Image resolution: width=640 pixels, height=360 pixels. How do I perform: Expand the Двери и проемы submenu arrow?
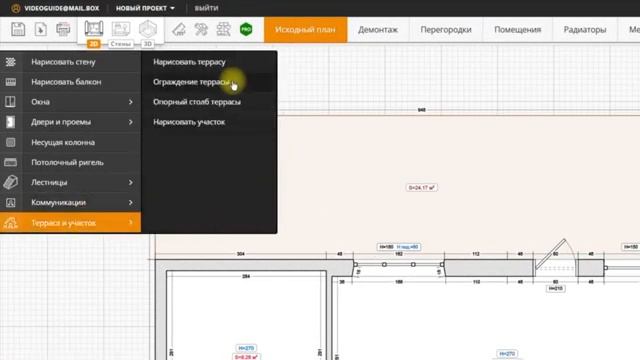pos(131,122)
